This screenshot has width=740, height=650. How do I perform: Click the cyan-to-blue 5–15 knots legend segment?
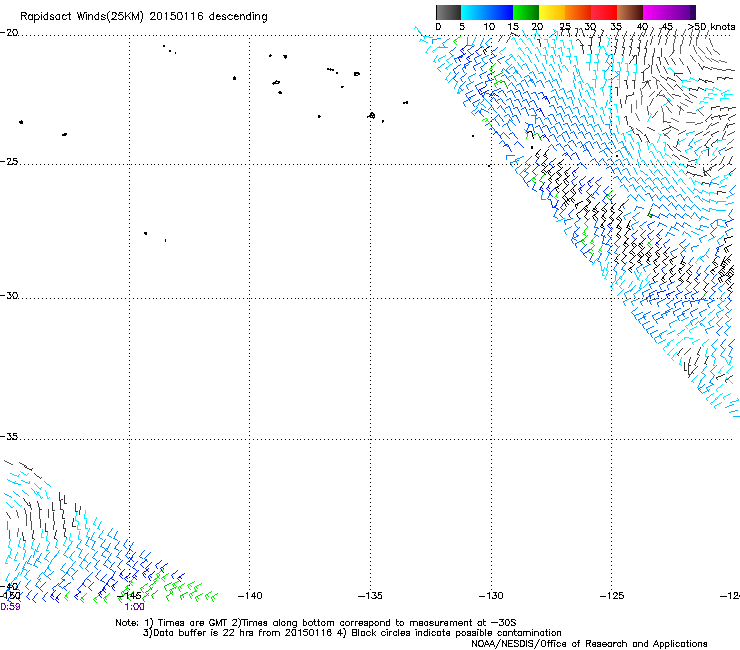pyautogui.click(x=487, y=12)
